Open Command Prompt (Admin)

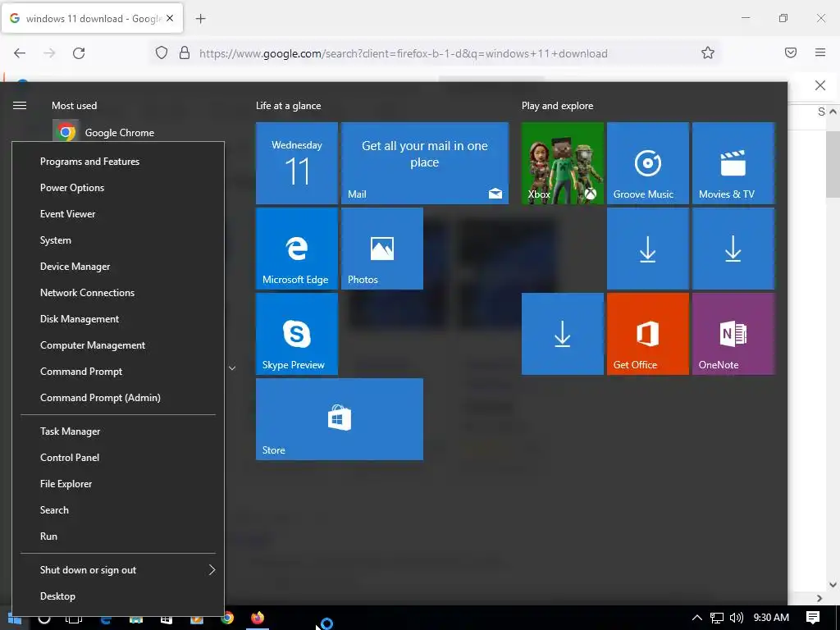click(x=118, y=398)
